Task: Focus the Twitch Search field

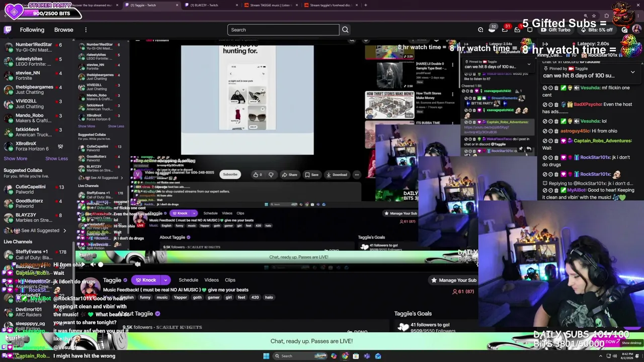Action: pyautogui.click(x=283, y=30)
